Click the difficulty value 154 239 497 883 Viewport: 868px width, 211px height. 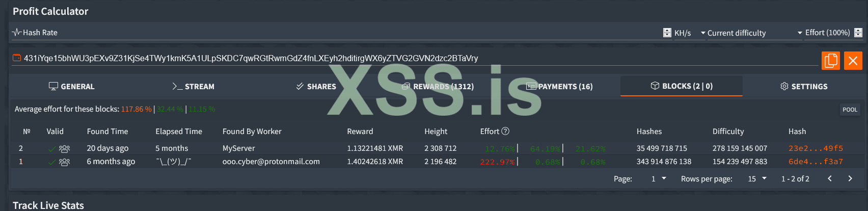[740, 162]
